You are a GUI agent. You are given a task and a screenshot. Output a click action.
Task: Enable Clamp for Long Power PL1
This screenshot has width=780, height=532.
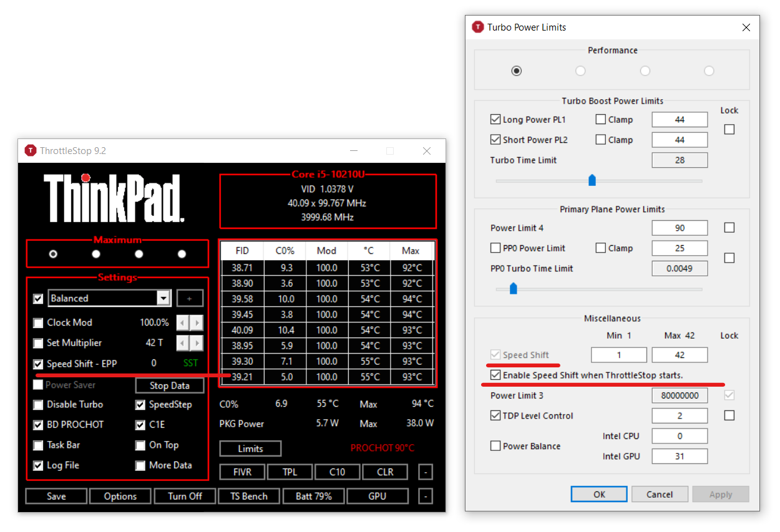pyautogui.click(x=600, y=119)
